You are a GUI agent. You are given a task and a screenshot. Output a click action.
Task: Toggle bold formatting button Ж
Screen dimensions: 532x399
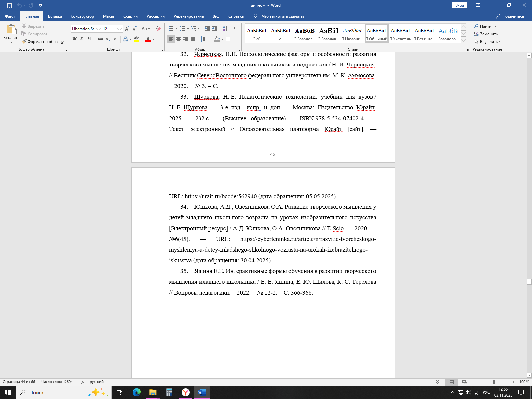pyautogui.click(x=75, y=39)
